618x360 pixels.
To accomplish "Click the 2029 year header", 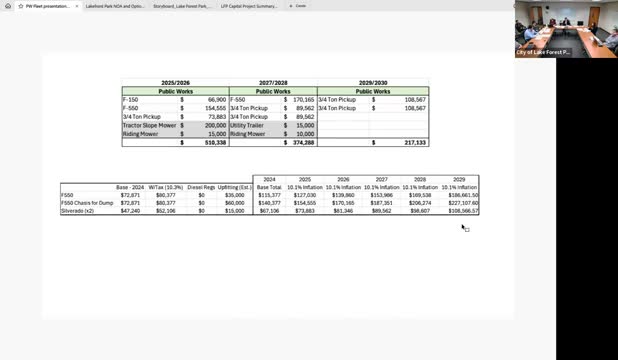I will [x=459, y=179].
